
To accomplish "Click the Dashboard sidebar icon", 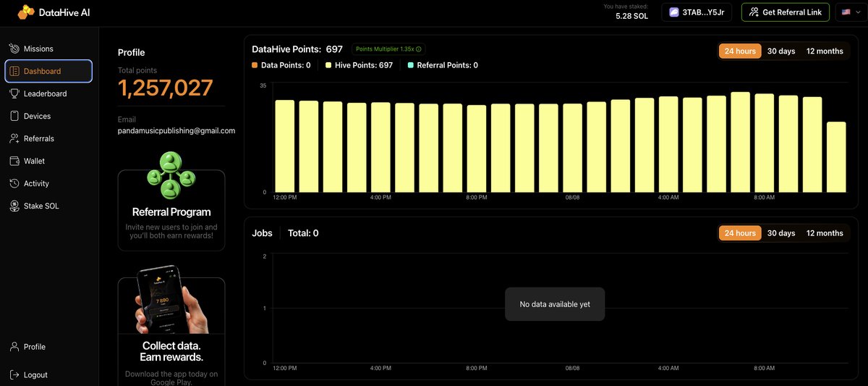I will point(14,71).
